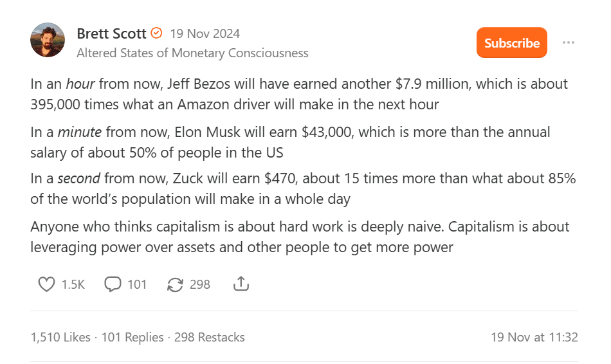Image resolution: width=611 pixels, height=364 pixels.
Task: Click the Brett Scott author name
Action: click(x=111, y=33)
